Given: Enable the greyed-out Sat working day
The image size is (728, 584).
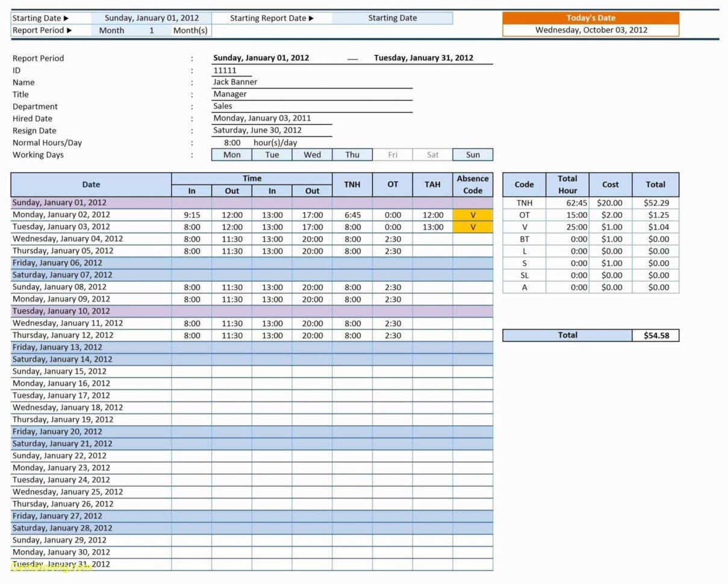Looking at the screenshot, I should tap(432, 155).
